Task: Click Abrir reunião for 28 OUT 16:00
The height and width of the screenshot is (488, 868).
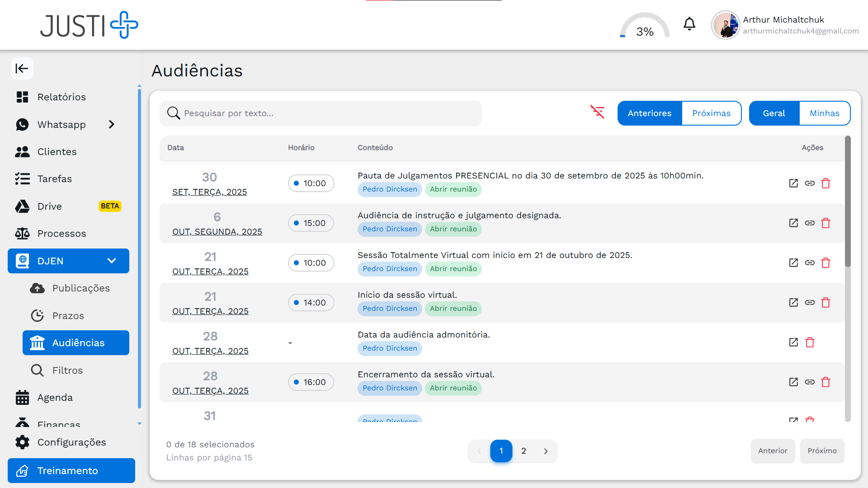Action: click(x=453, y=388)
